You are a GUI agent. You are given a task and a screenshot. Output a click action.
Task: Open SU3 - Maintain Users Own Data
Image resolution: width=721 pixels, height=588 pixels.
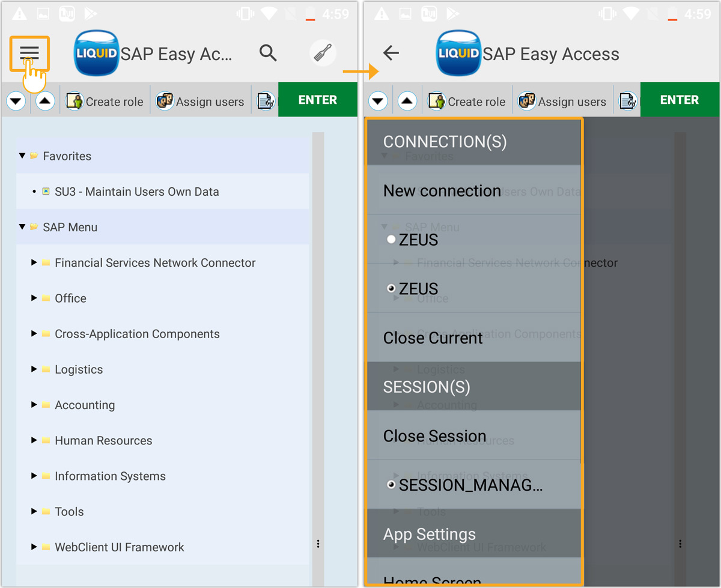[x=136, y=192]
